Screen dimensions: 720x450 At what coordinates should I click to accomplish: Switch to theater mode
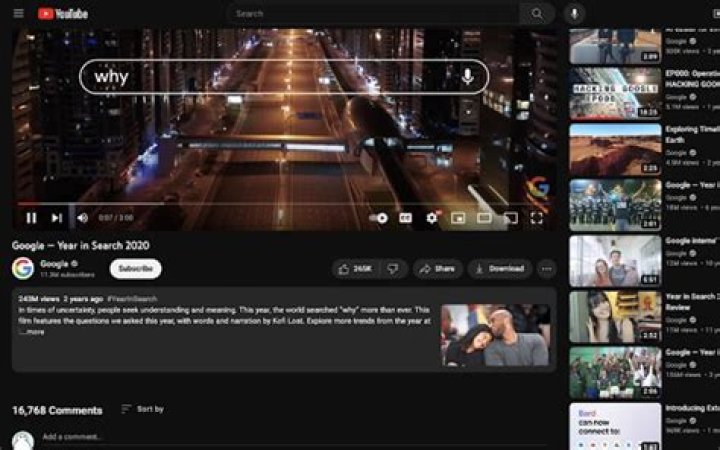click(484, 218)
